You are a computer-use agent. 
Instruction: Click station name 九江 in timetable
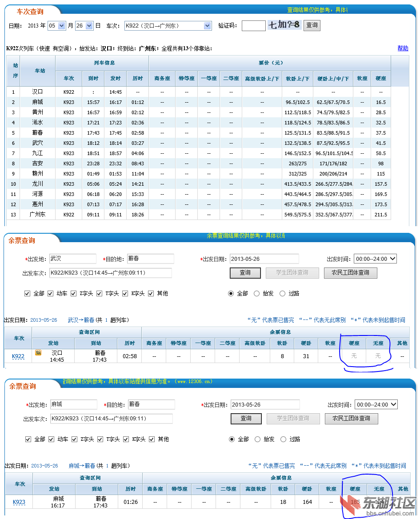pyautogui.click(x=37, y=153)
